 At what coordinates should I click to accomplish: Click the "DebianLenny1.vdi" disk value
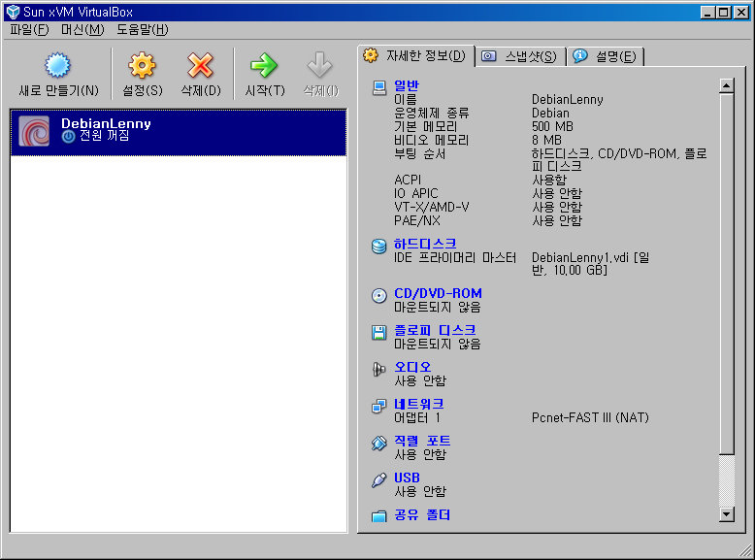tap(580, 257)
